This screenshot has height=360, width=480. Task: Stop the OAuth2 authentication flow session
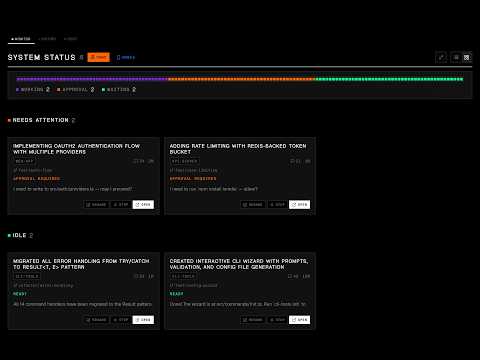[x=121, y=204]
